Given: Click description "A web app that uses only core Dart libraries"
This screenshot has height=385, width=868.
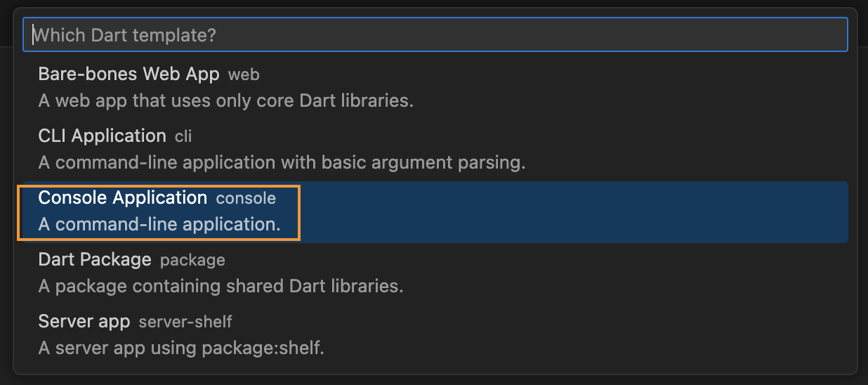Looking at the screenshot, I should [x=225, y=100].
